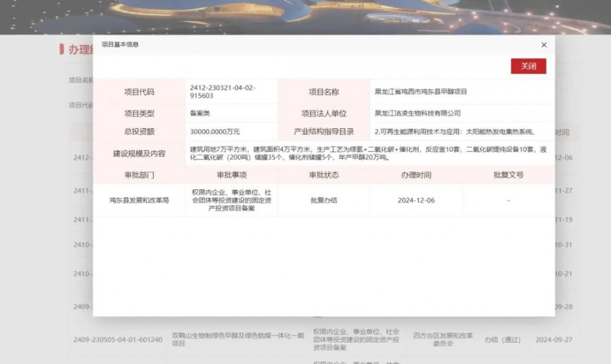Click the project name 黑龙江省鸡西市鸡东县甲醇项目

(420, 92)
